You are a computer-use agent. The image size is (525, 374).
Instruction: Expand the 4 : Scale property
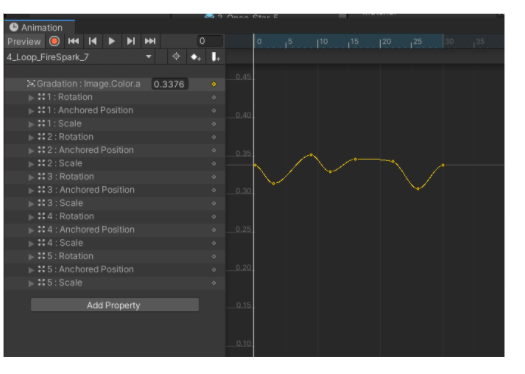point(31,243)
